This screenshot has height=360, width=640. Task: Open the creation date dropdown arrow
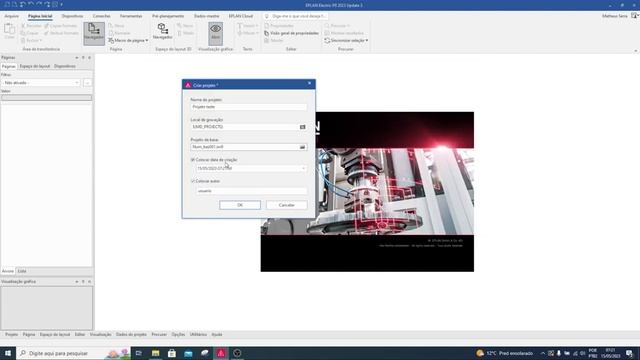303,168
